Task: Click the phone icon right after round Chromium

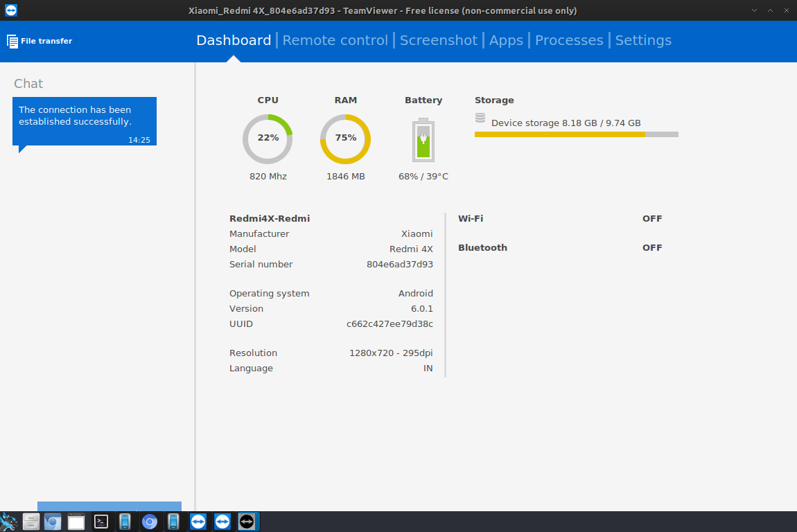Action: tap(173, 522)
